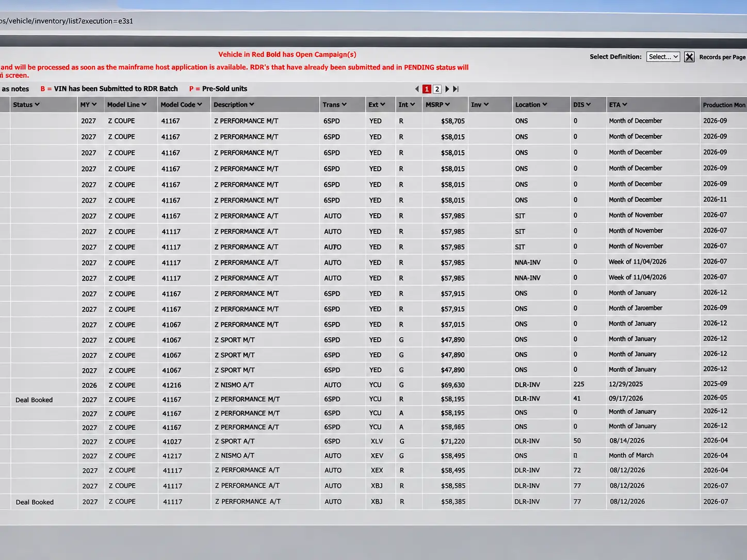
Task: Sort by the Description column header
Action: (234, 105)
